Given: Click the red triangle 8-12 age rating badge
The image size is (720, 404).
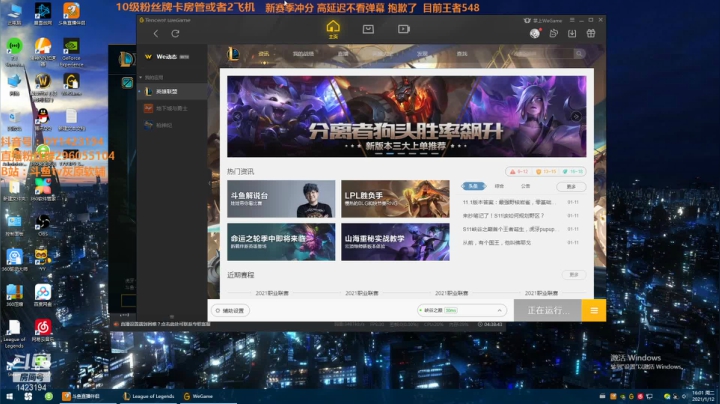Looking at the screenshot, I should click(519, 172).
